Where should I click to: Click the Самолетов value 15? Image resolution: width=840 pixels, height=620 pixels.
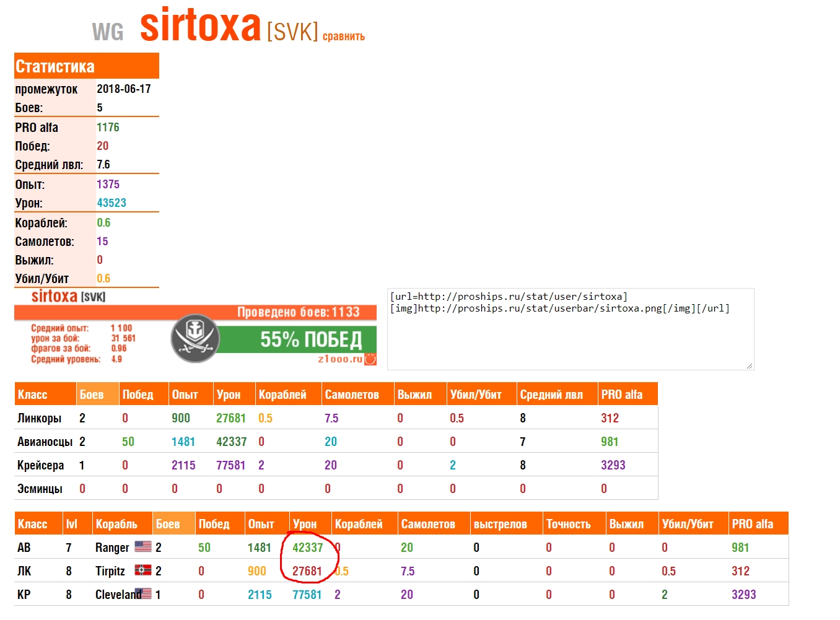tap(102, 241)
